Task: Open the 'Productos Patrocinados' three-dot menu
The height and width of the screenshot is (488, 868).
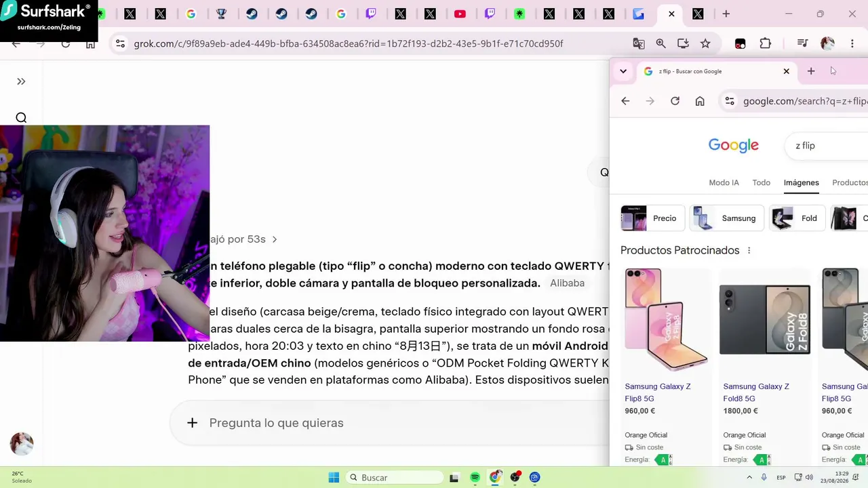Action: pos(749,251)
